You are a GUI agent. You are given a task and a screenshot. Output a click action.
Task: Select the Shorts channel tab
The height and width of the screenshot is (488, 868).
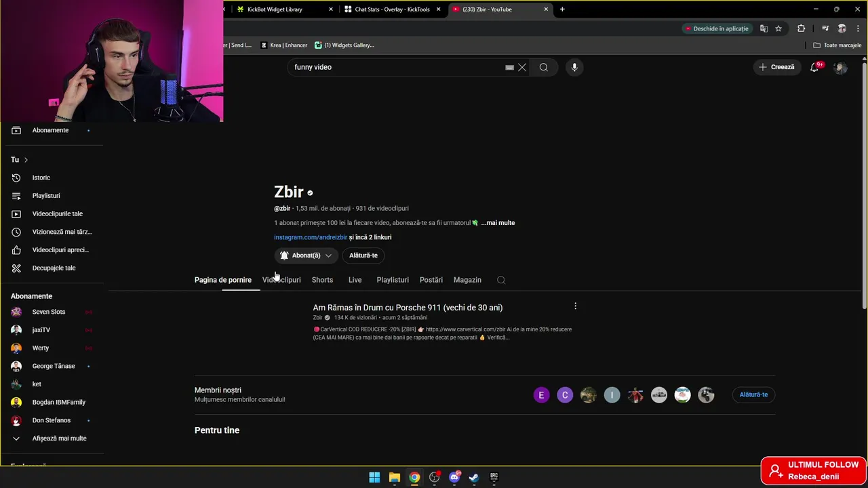(322, 280)
